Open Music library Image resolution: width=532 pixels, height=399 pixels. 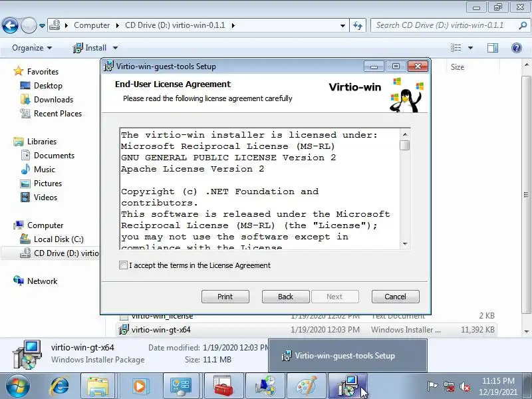45,169
